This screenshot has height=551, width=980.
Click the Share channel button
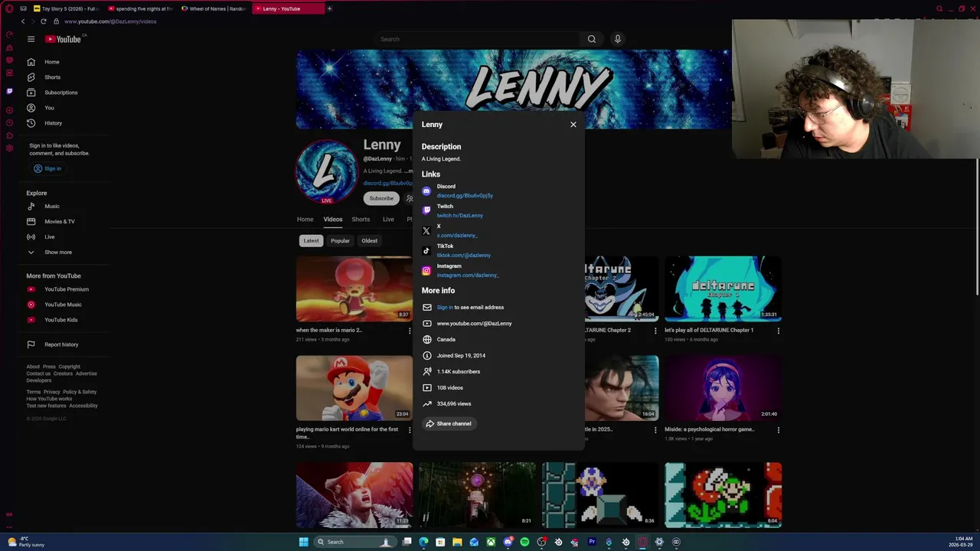click(449, 423)
